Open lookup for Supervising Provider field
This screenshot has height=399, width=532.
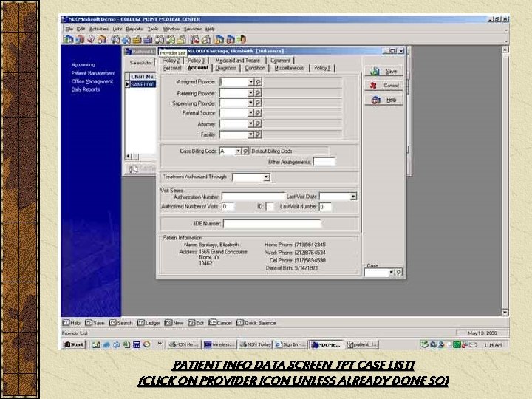click(x=258, y=103)
